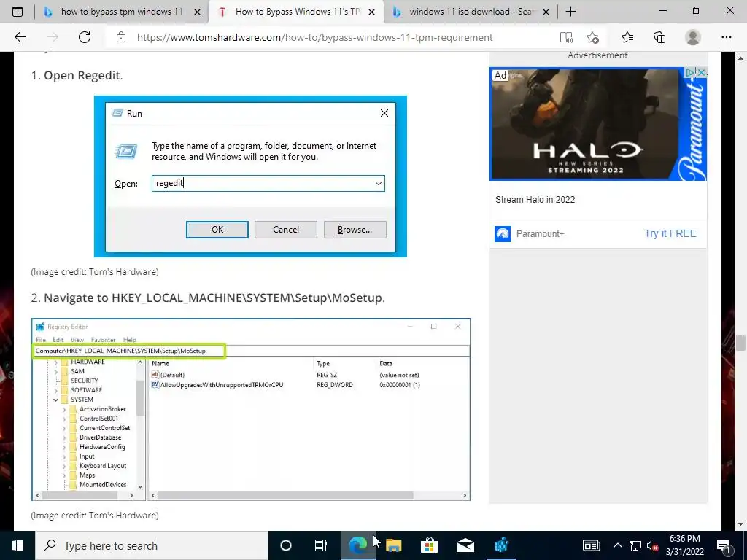Open Microsoft Store from taskbar
Image resolution: width=747 pixels, height=560 pixels.
click(429, 545)
